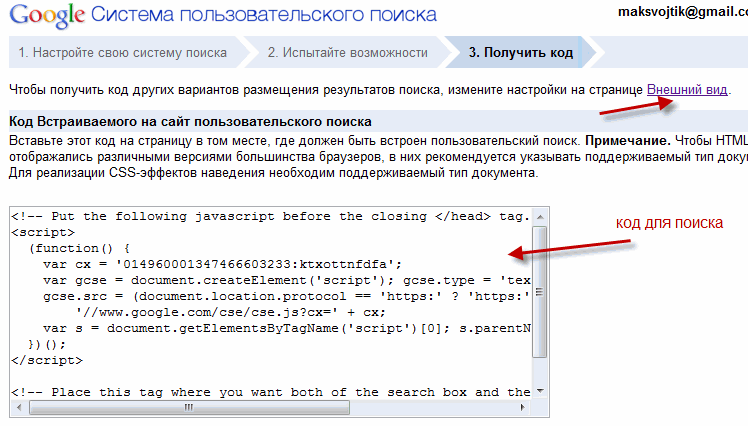Click the comment line Place this tag where

pos(270,392)
